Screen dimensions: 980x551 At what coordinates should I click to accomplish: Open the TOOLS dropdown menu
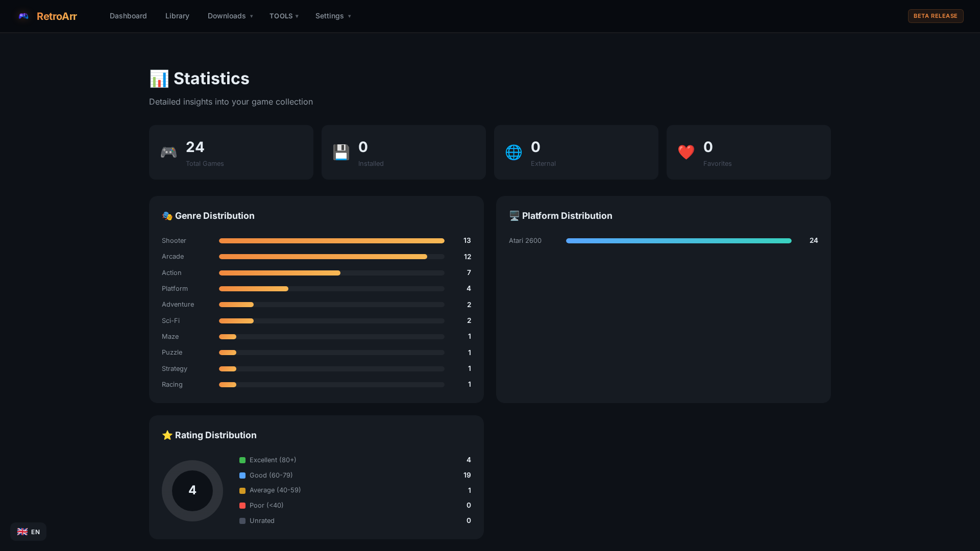click(x=284, y=16)
